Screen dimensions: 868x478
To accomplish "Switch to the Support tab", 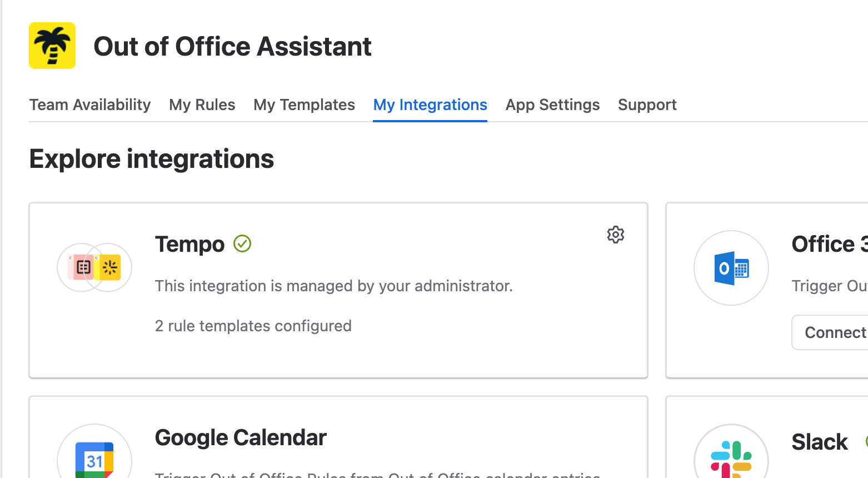I will (x=647, y=104).
